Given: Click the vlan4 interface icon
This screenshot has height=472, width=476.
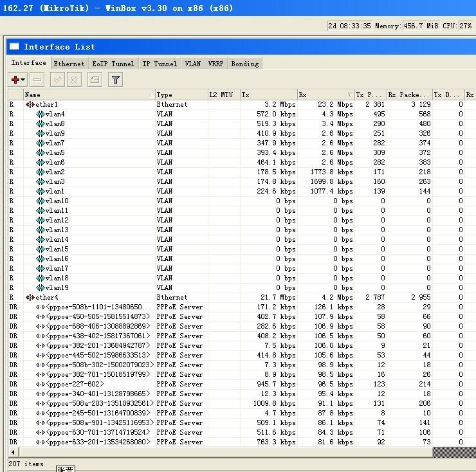Looking at the screenshot, I should click(x=40, y=114).
